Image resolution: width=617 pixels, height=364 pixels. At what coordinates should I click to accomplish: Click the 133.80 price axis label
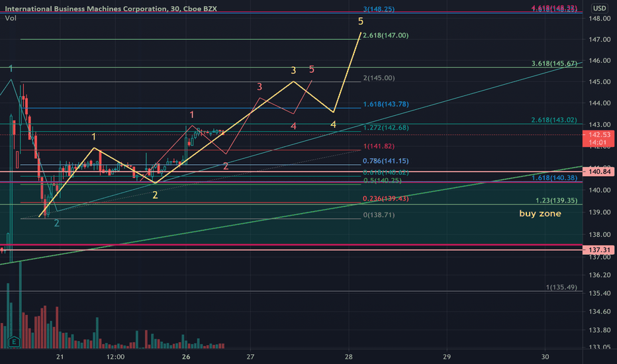(600, 330)
